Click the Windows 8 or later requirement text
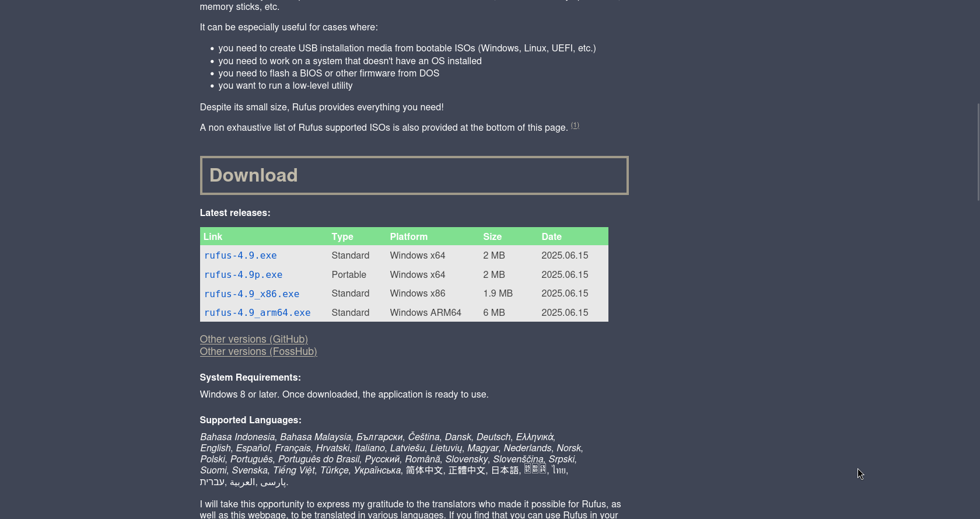The image size is (980, 519). (344, 395)
